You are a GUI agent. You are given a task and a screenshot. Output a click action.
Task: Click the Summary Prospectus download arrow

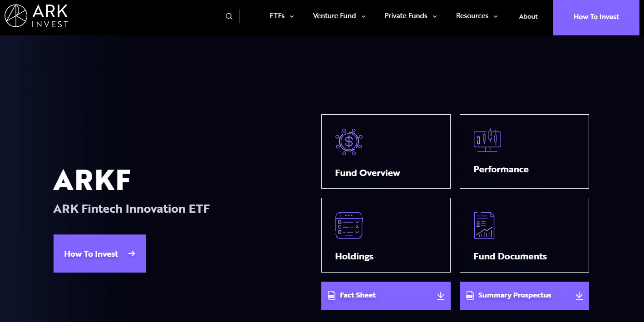tap(579, 296)
